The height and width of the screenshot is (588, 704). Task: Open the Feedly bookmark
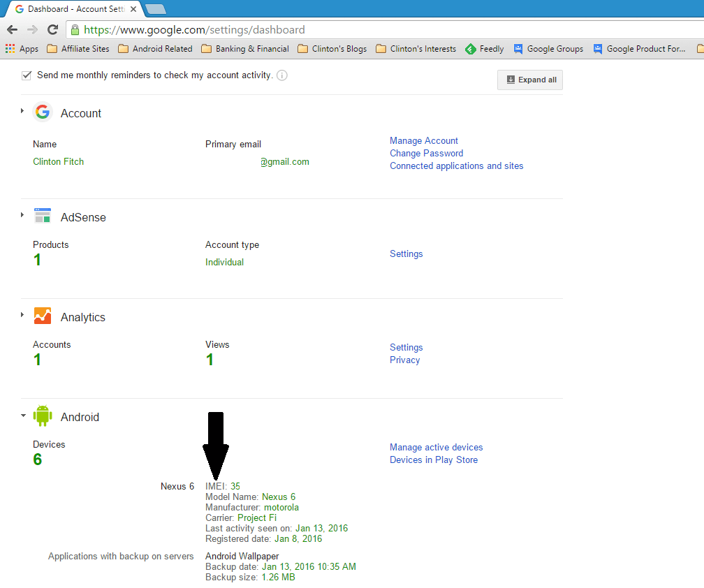(485, 48)
